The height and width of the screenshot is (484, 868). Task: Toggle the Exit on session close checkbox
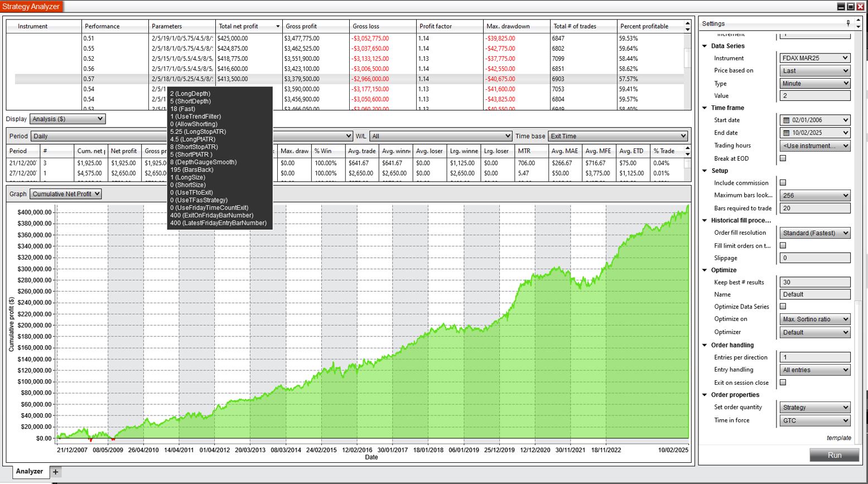point(783,383)
